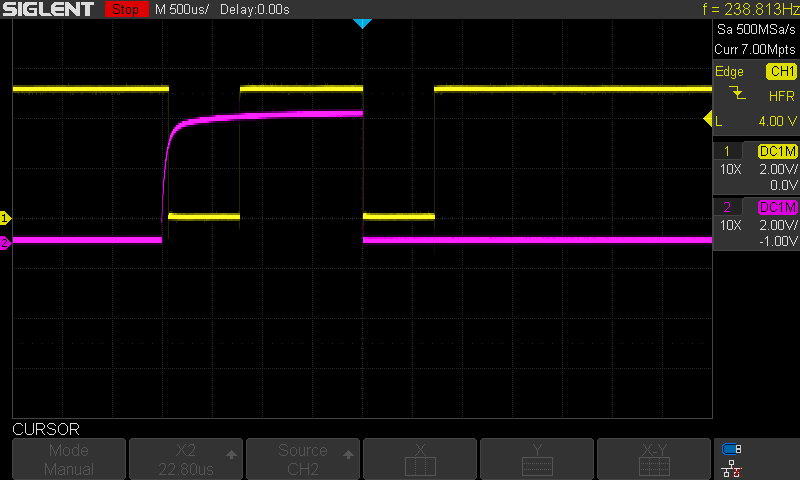This screenshot has height=480, width=800.
Task: Click channel 1 2.00V/ scale
Action: [x=778, y=169]
